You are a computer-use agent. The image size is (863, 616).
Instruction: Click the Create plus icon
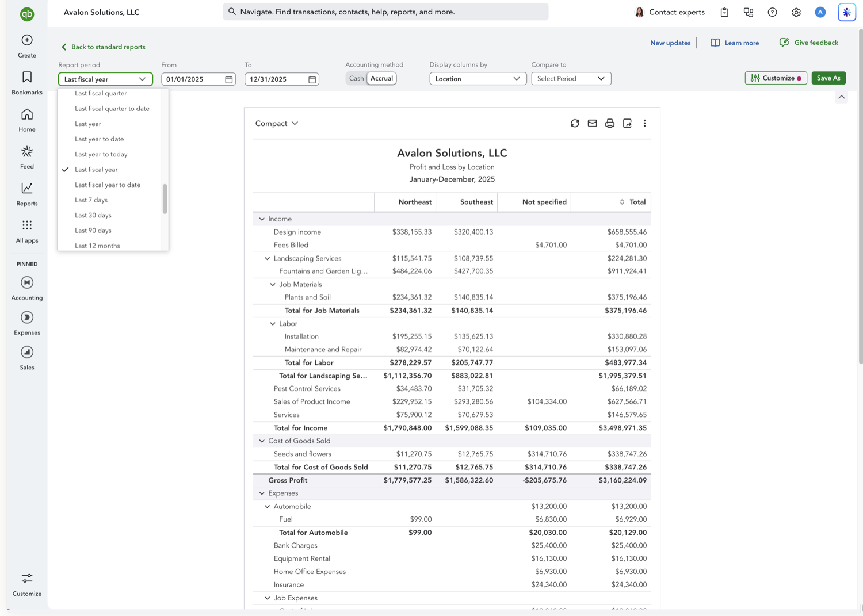coord(27,40)
